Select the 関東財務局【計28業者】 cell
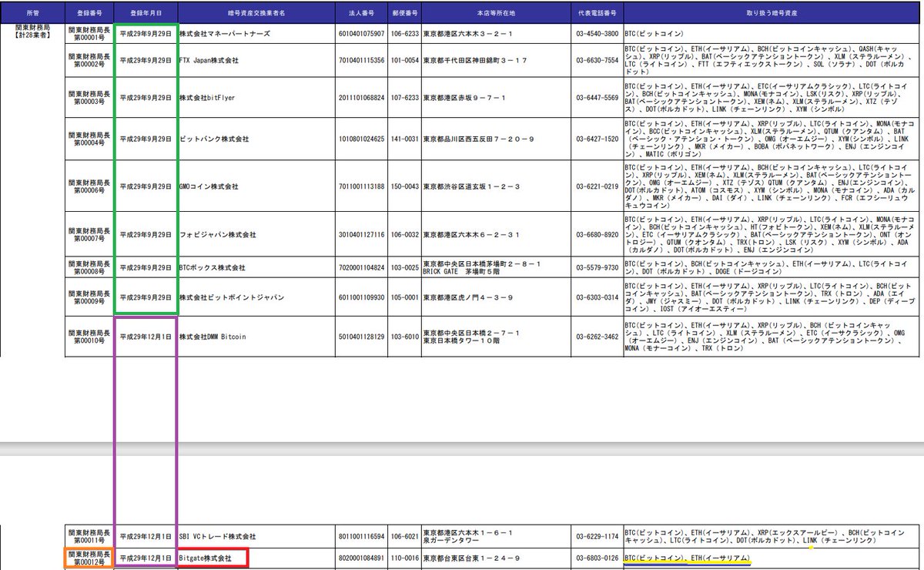The width and height of the screenshot is (924, 570). (32, 31)
